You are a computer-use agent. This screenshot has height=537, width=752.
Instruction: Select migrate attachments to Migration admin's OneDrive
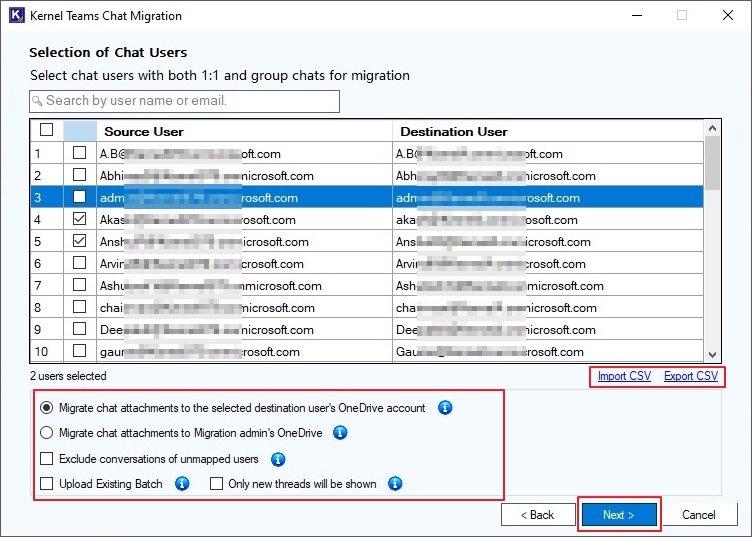[47, 432]
